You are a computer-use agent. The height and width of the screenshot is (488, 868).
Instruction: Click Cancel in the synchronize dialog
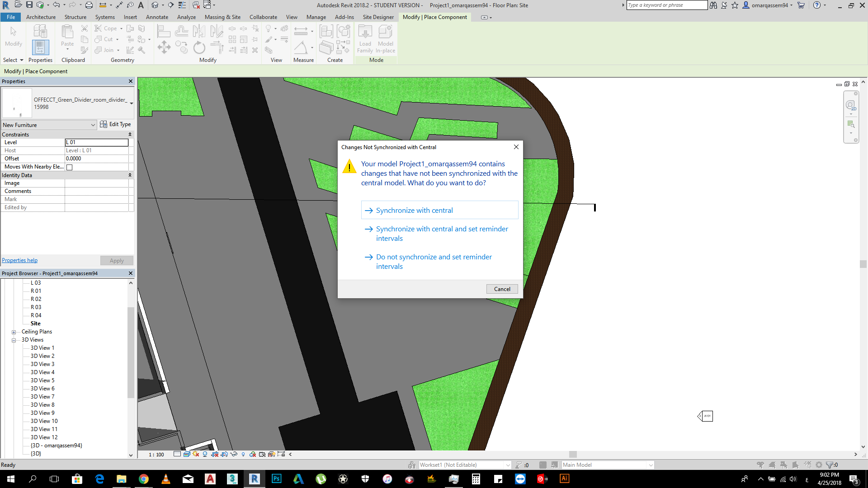tap(502, 289)
